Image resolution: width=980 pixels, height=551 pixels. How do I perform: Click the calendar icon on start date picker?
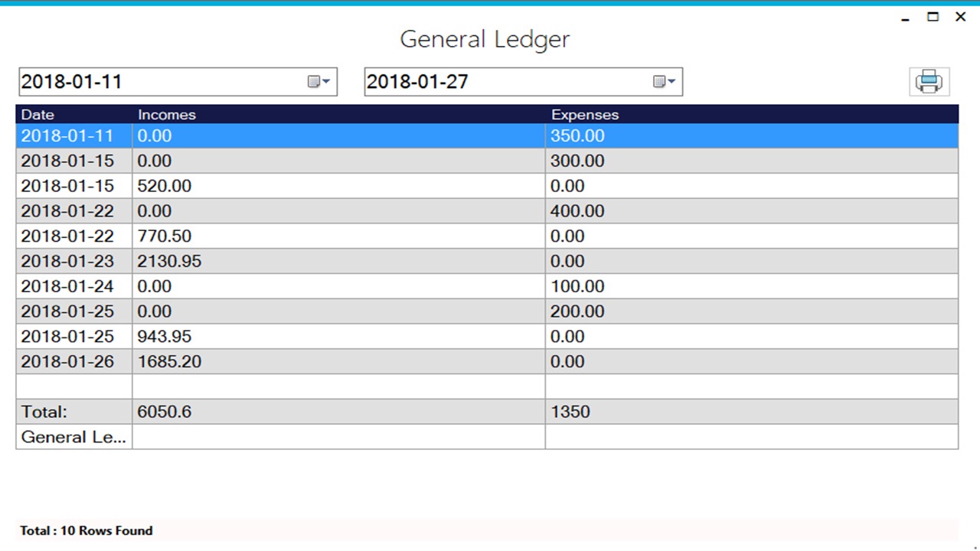(312, 81)
